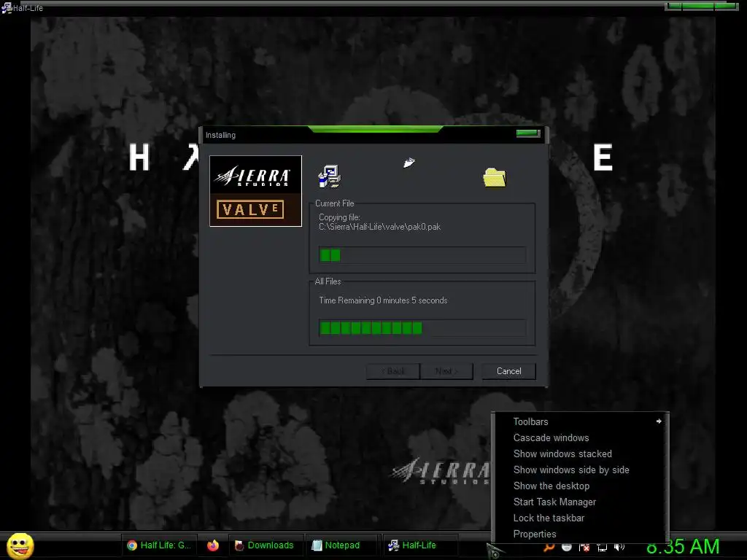Click the smiley face Start button
This screenshot has height=560, width=747.
click(x=20, y=545)
